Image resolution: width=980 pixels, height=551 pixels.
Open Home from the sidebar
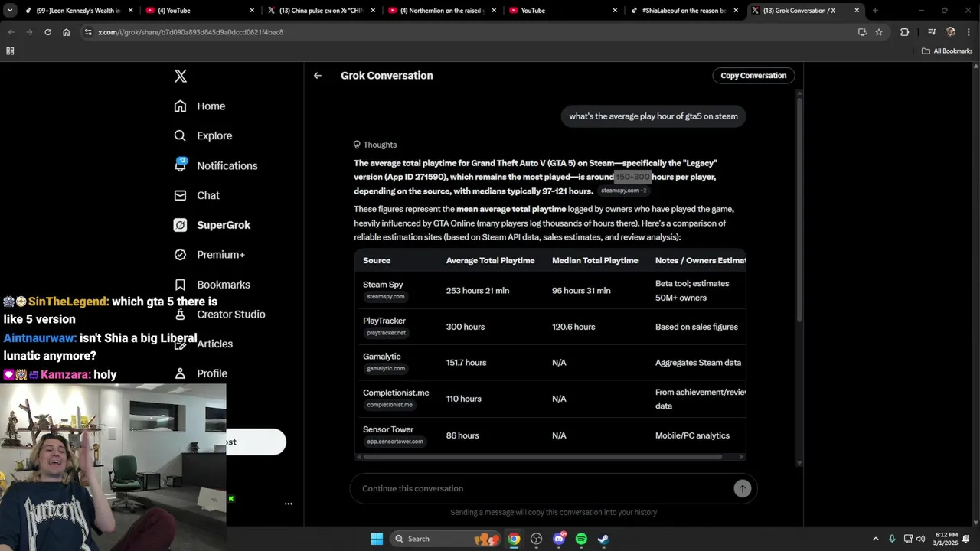coord(200,106)
